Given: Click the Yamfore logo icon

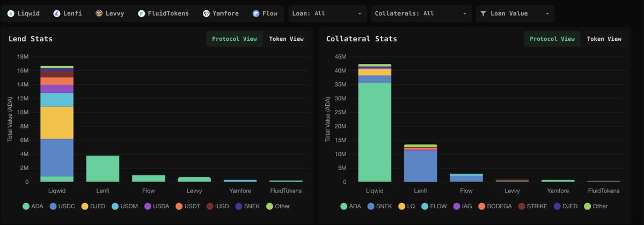Looking at the screenshot, I should pyautogui.click(x=207, y=13).
